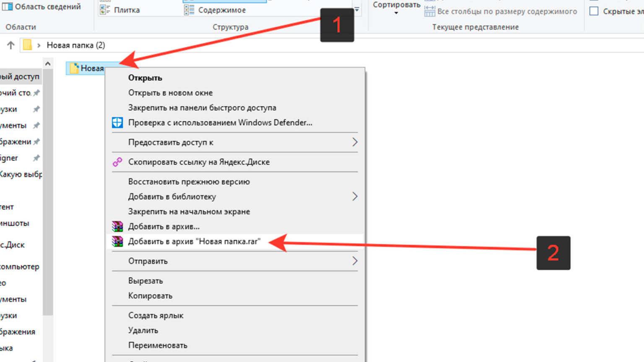Choose 'Скопировать ссылку на Яндекс.Диске'
The image size is (644, 362).
click(x=199, y=162)
